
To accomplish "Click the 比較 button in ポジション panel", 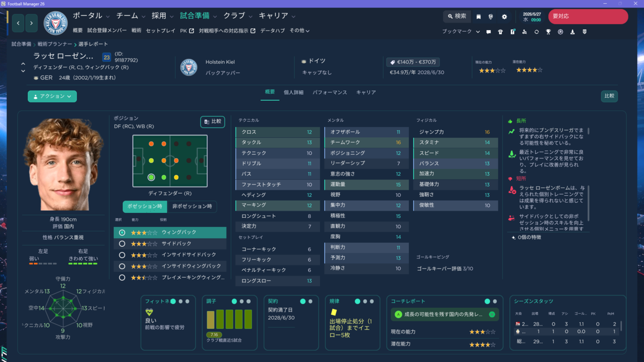I will [x=213, y=122].
